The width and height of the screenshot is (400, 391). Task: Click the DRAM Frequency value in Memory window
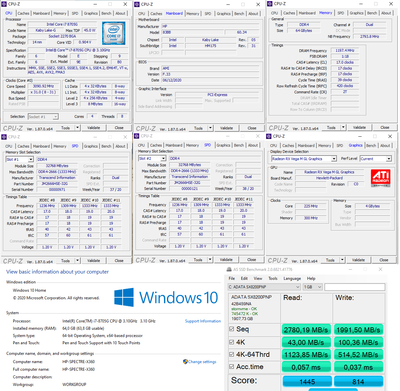[x=345, y=51]
